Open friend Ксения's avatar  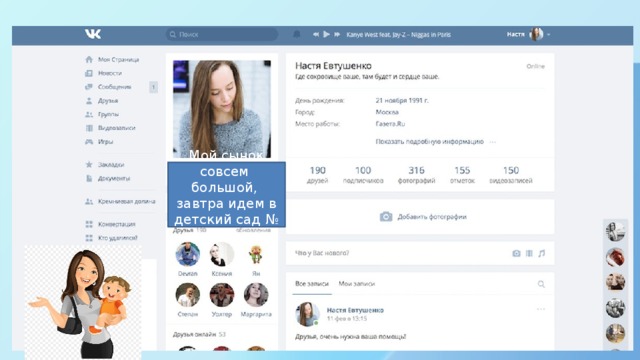[222, 254]
